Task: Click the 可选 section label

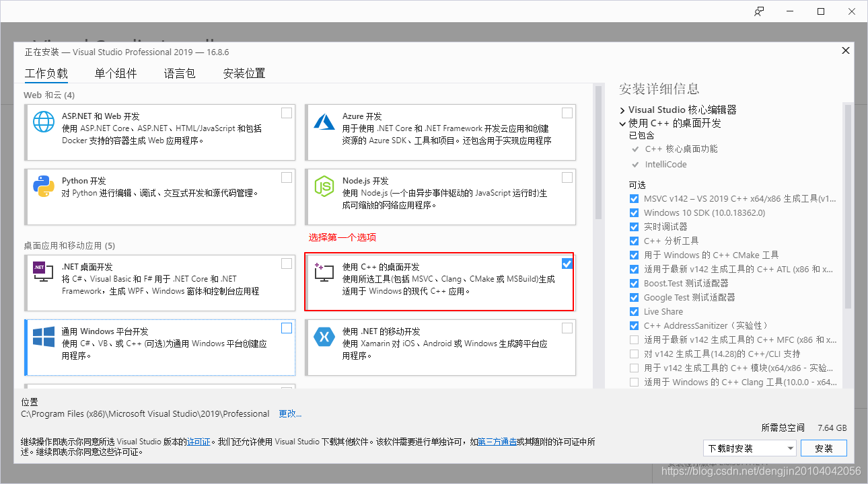Action: (637, 184)
